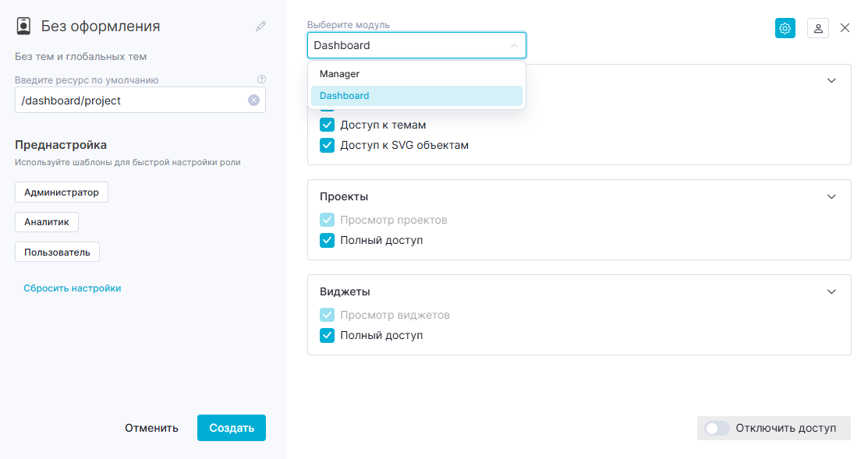Click the role badge icon next to title
868x459 pixels.
(x=24, y=26)
